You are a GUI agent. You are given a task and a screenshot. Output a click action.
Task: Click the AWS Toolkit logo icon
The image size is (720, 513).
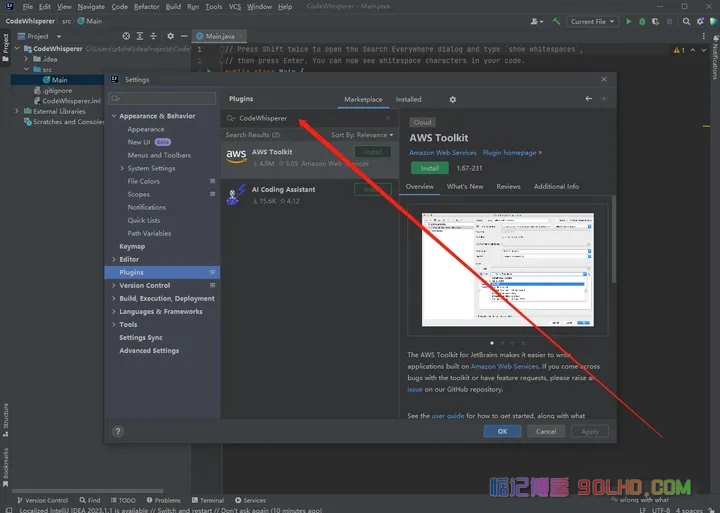point(236,157)
